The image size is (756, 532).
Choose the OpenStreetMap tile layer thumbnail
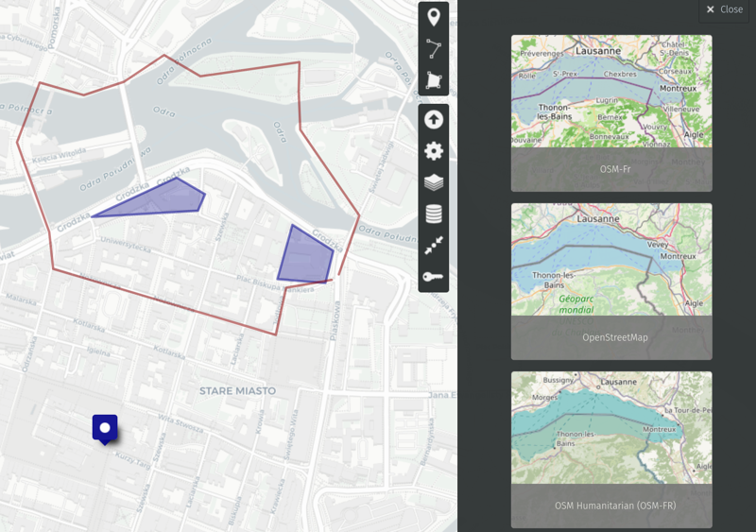tap(611, 282)
